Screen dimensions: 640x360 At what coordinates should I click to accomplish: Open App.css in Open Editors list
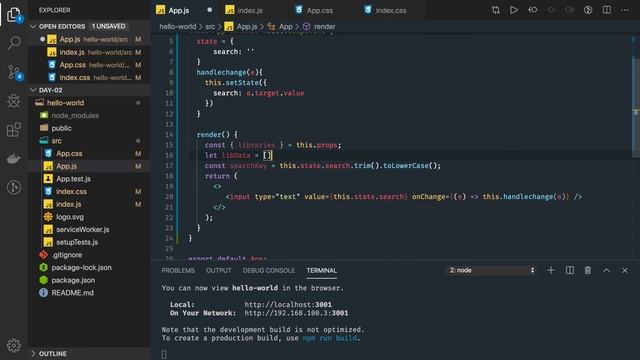click(x=89, y=64)
